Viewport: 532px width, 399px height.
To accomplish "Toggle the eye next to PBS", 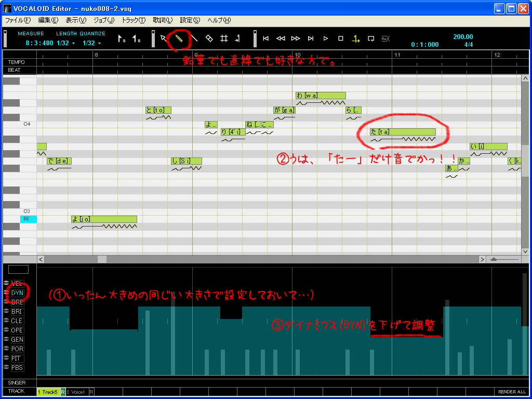I will pyautogui.click(x=6, y=367).
